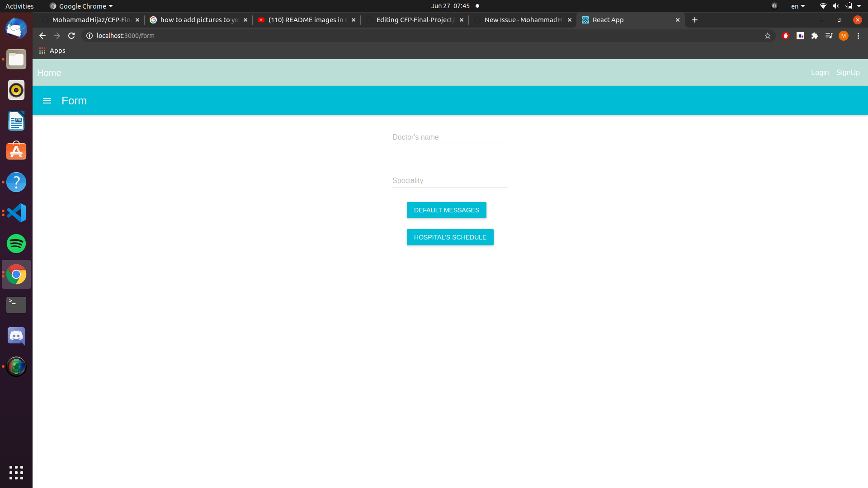Click the Chrome profile avatar M
The width and height of the screenshot is (868, 488).
pyautogui.click(x=844, y=36)
